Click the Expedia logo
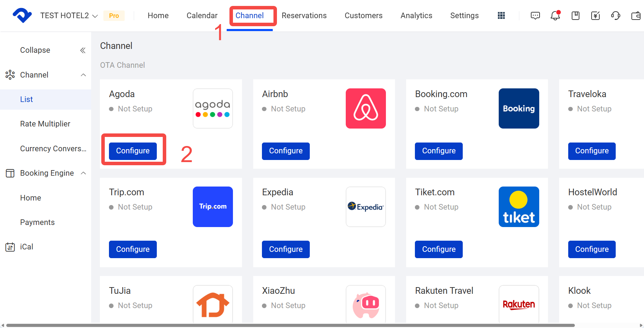The image size is (644, 328). 366,207
